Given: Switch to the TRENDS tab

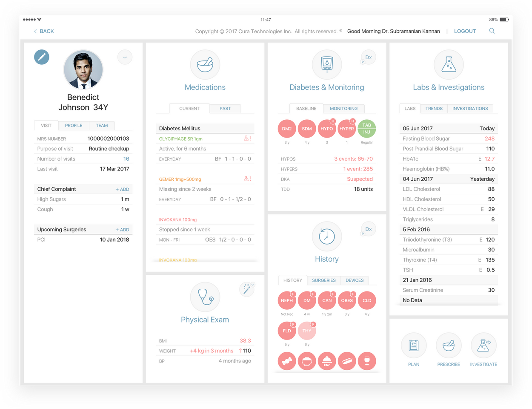Looking at the screenshot, I should [434, 109].
